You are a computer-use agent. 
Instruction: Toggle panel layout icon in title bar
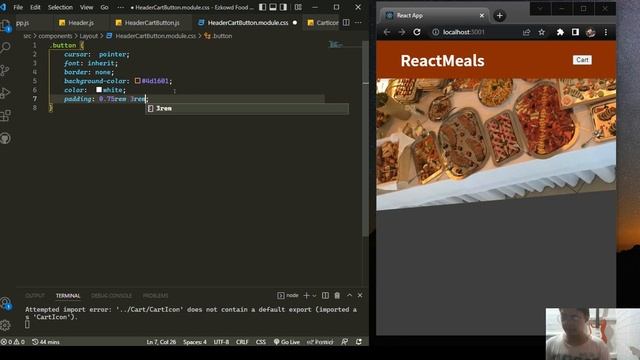pyautogui.click(x=273, y=7)
